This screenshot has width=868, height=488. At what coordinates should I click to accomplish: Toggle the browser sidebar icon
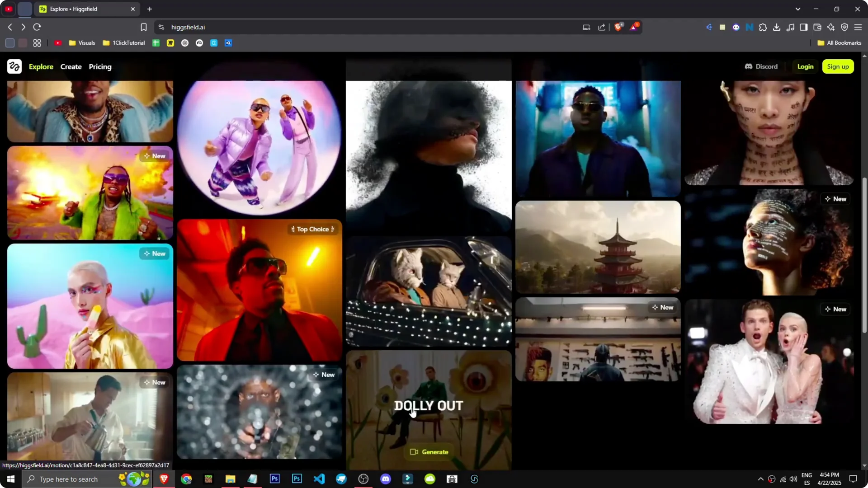tap(803, 27)
